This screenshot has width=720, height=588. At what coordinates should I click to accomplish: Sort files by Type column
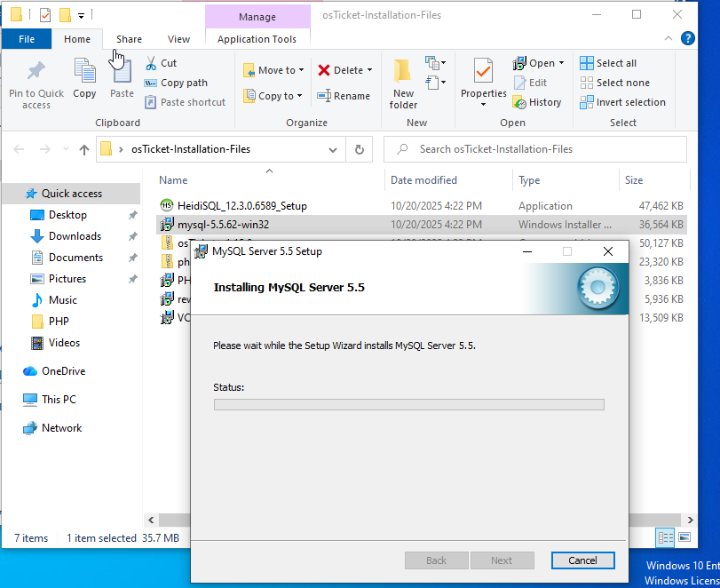tap(529, 180)
